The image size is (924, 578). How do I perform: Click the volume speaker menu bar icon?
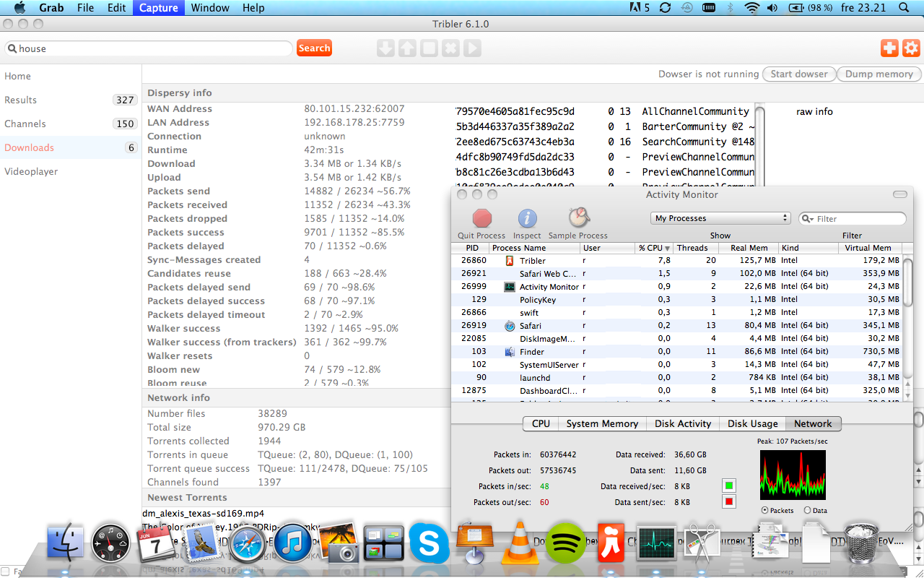pos(772,8)
